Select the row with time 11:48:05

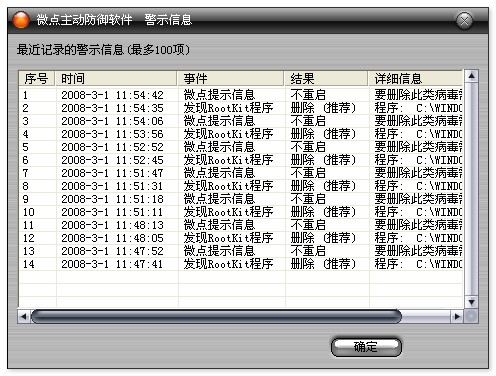(x=241, y=238)
